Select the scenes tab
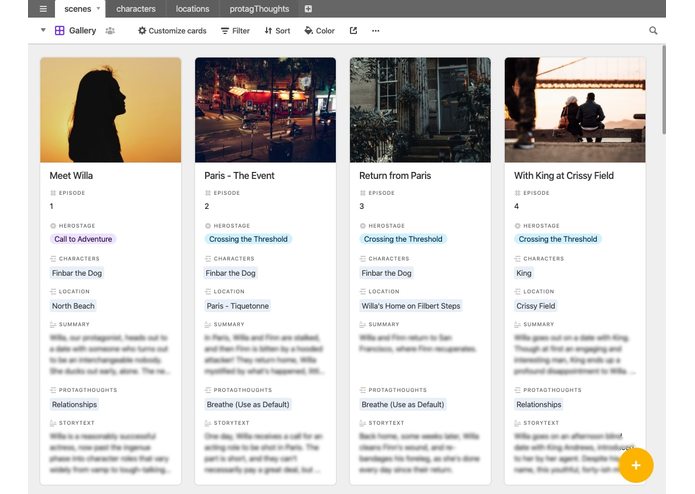The image size is (695, 494). coord(78,9)
